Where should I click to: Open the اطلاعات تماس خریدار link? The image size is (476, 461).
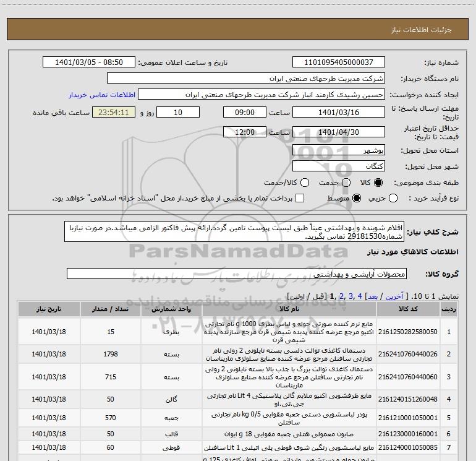tap(102, 95)
